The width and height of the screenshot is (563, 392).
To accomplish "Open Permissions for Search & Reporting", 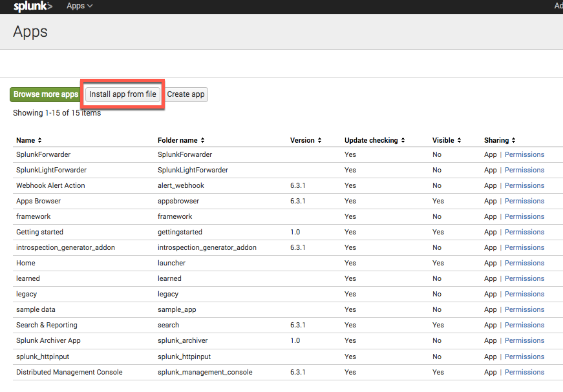I will coord(524,325).
